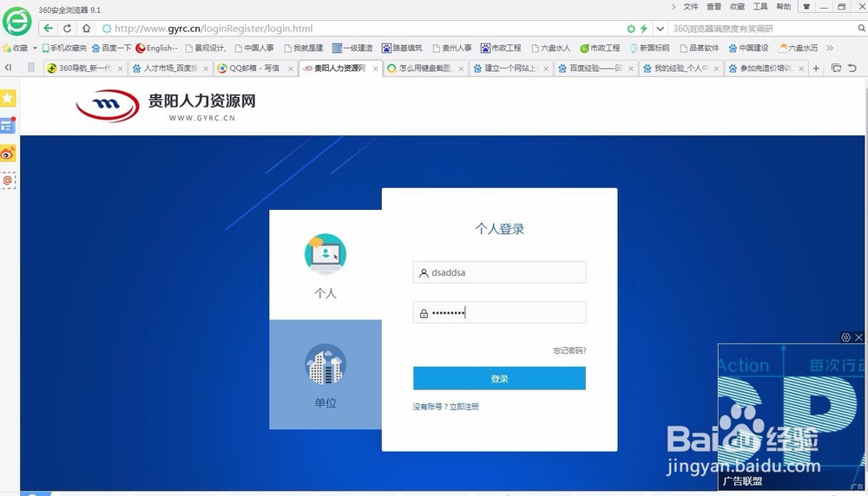Close the 人才市场_百度 tab

pyautogui.click(x=206, y=69)
